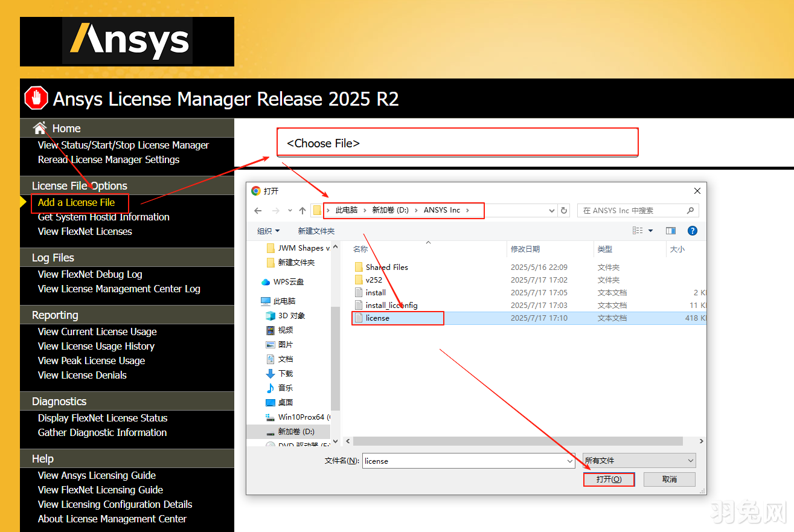
Task: Click the red stop-sign License Manager icon
Action: pyautogui.click(x=36, y=98)
